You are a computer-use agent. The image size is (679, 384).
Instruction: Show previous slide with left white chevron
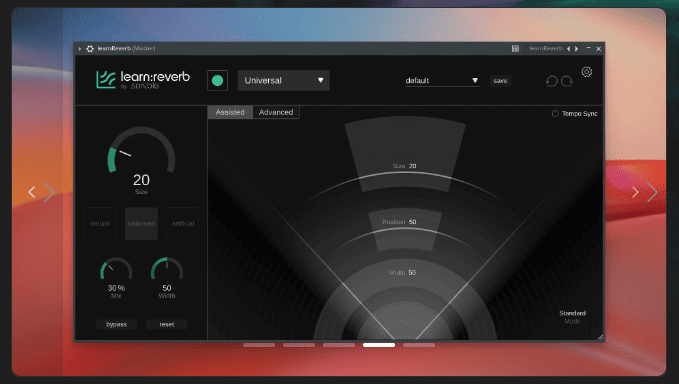31,192
